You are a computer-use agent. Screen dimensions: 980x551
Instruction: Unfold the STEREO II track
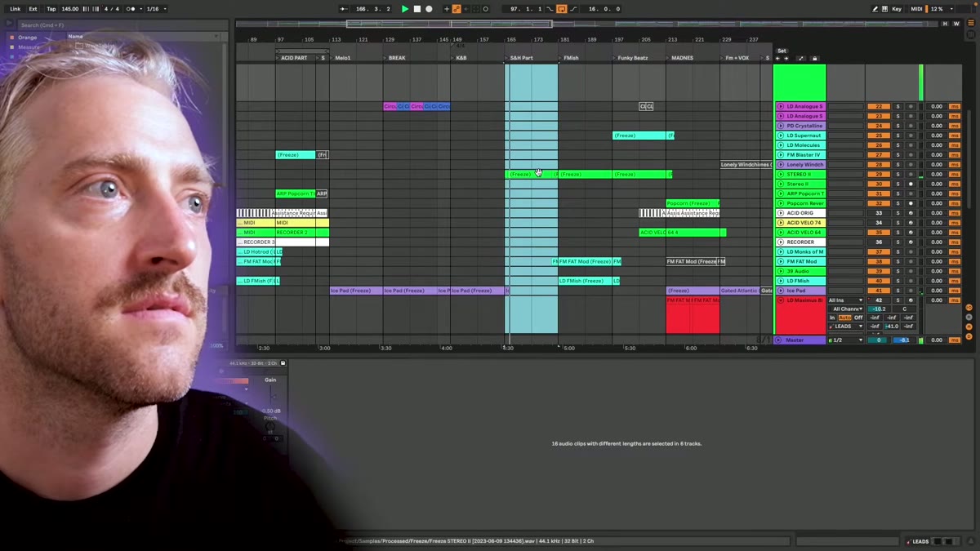click(781, 175)
